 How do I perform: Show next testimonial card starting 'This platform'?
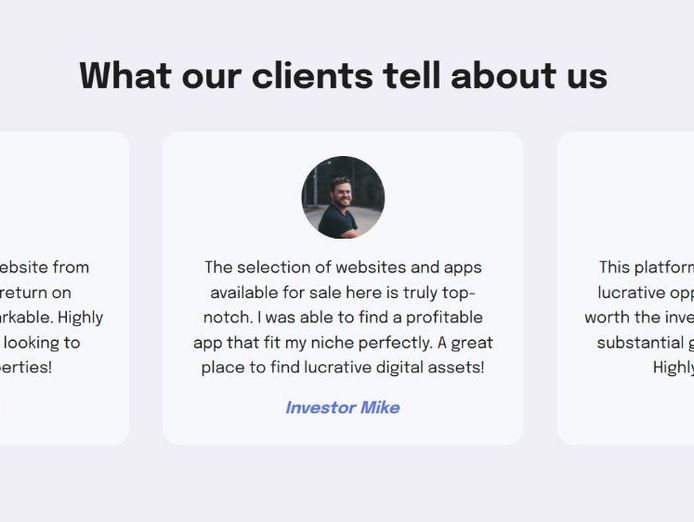pyautogui.click(x=625, y=288)
